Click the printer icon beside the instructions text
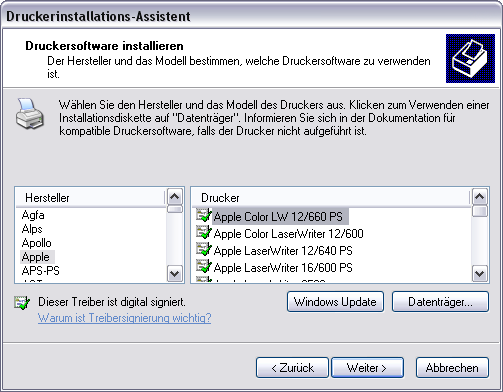 click(29, 113)
